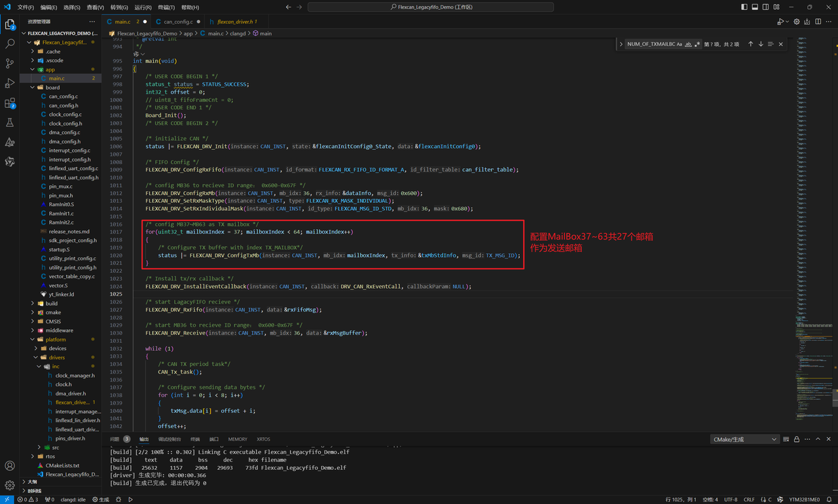838x504 pixels.
Task: Click the editor toolbar gear icon
Action: click(x=797, y=22)
